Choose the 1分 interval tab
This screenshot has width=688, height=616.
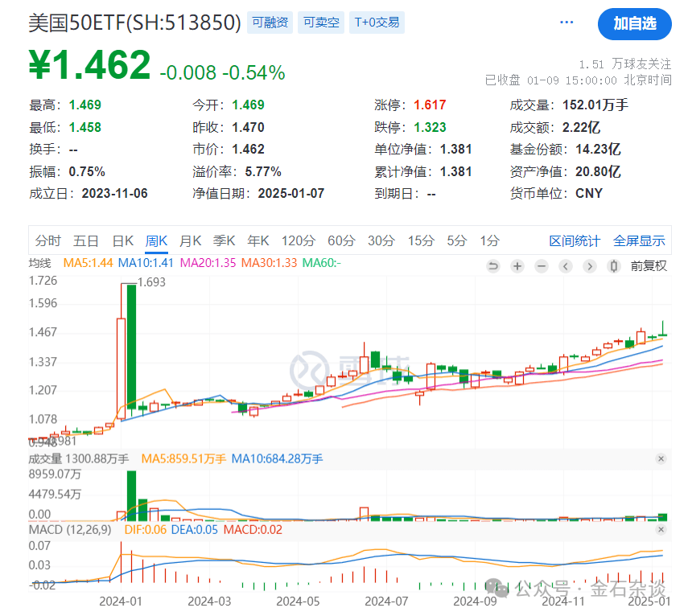tap(490, 240)
